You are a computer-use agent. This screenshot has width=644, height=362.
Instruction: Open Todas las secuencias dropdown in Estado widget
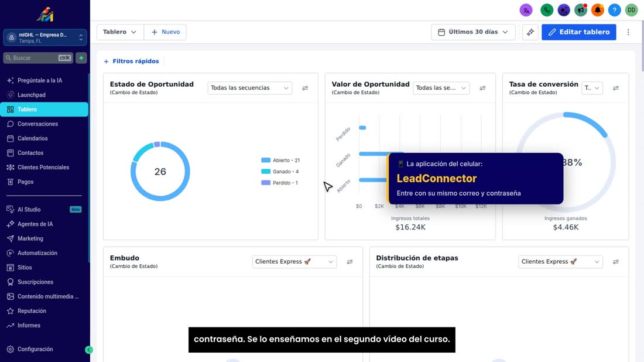pyautogui.click(x=250, y=88)
